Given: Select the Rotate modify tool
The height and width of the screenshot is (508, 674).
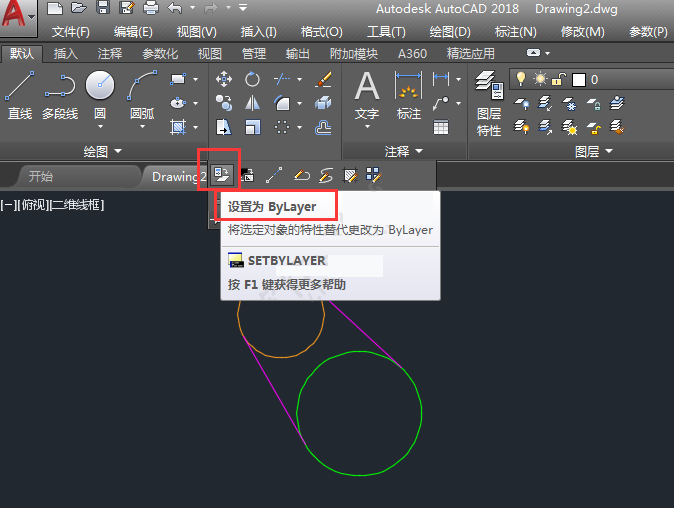Looking at the screenshot, I should coord(252,79).
